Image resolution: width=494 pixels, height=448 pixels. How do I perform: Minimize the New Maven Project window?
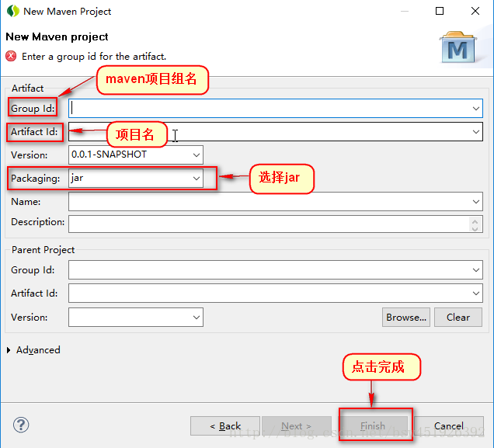coord(405,12)
